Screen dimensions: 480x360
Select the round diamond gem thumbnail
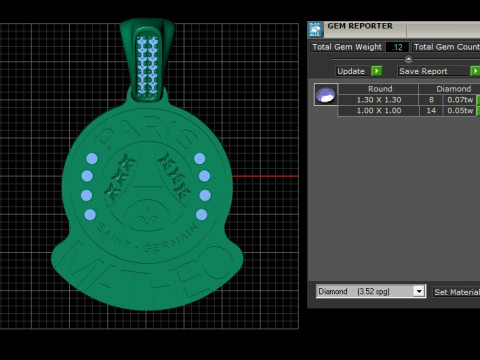(x=326, y=95)
